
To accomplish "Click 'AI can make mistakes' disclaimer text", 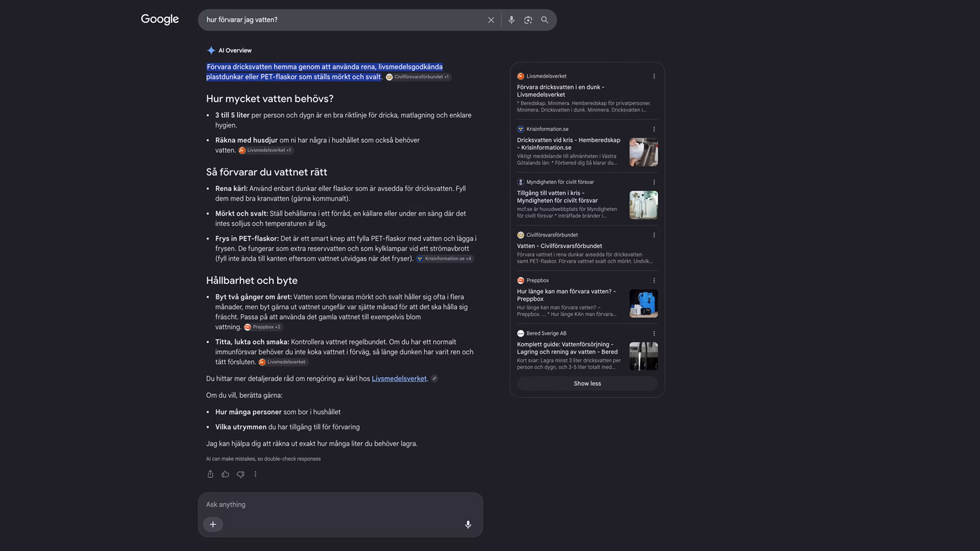I will pos(263,459).
